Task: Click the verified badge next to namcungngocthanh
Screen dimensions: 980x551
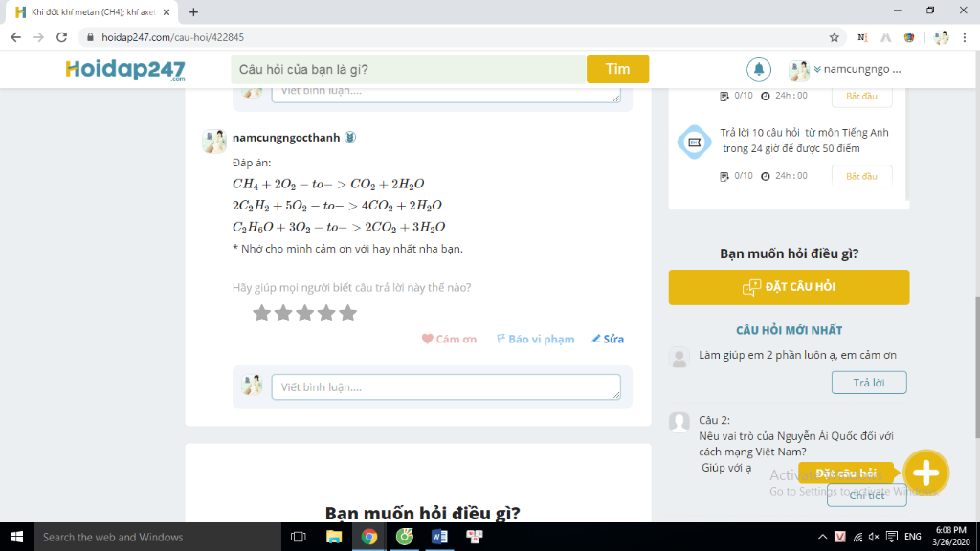Action: click(x=350, y=138)
